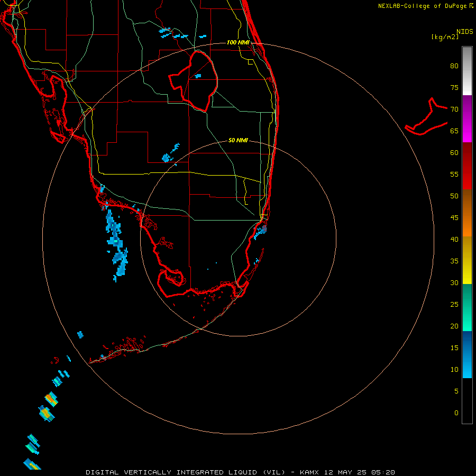Click the 80 value on color scale
This screenshot has height=476, width=476.
click(x=454, y=66)
